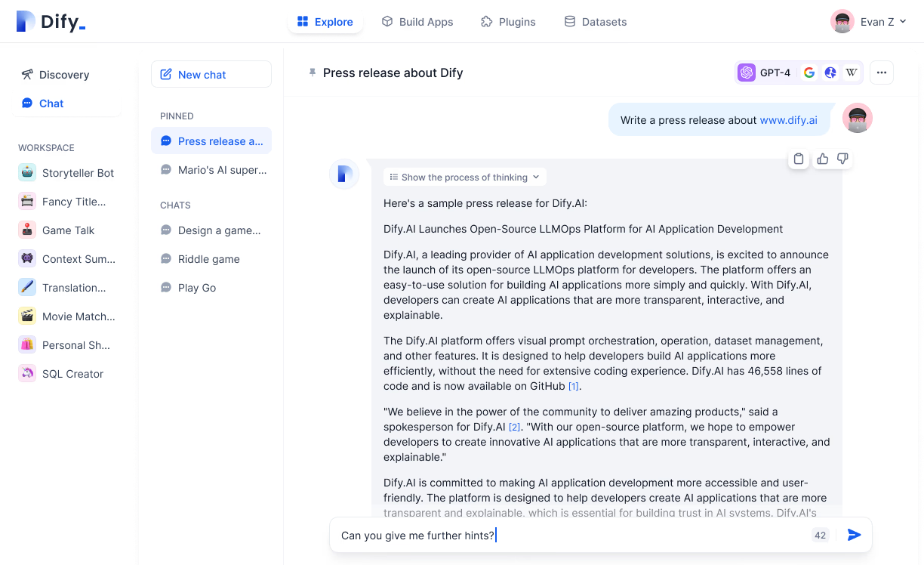Viewport: 924px width, 565px height.
Task: Copy the response with clipboard icon
Action: click(799, 159)
